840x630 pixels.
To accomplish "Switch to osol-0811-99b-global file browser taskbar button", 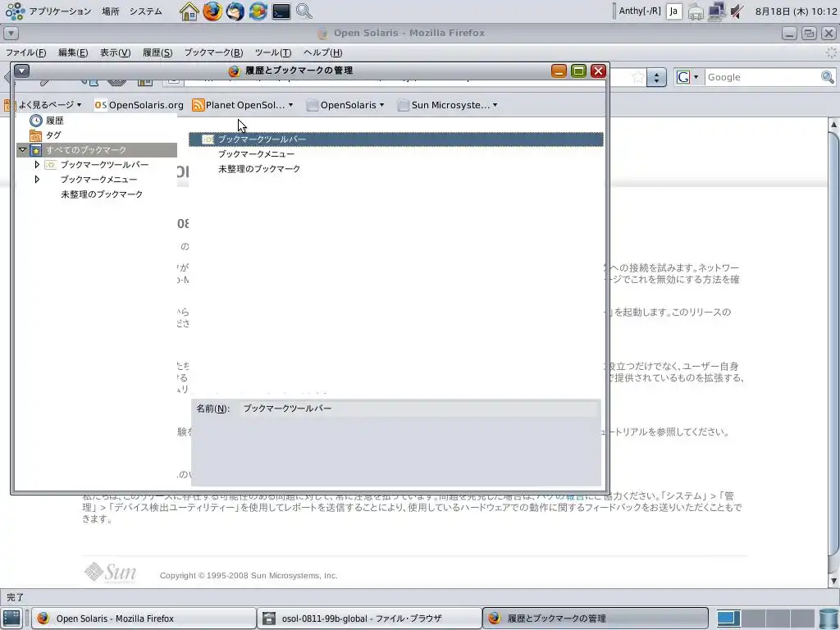I will coord(370,619).
